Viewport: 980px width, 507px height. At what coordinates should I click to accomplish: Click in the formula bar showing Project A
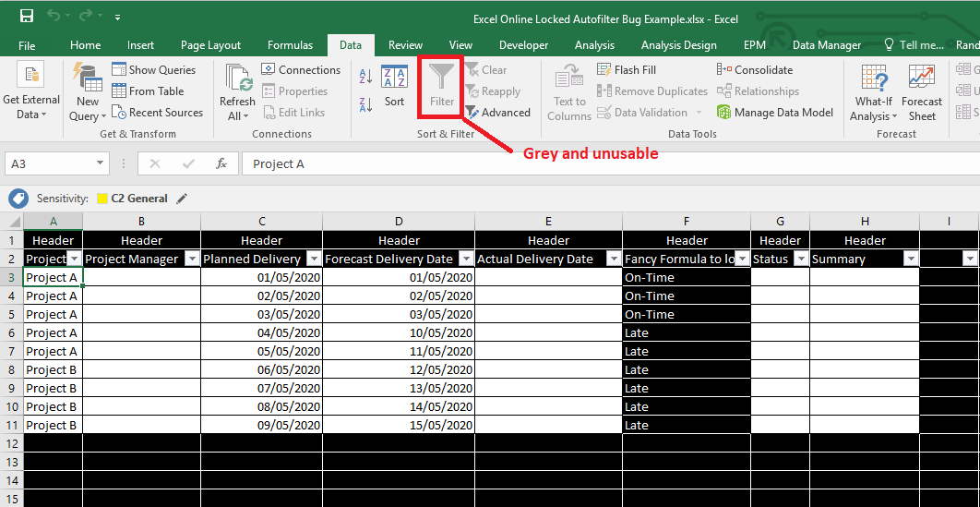click(611, 163)
